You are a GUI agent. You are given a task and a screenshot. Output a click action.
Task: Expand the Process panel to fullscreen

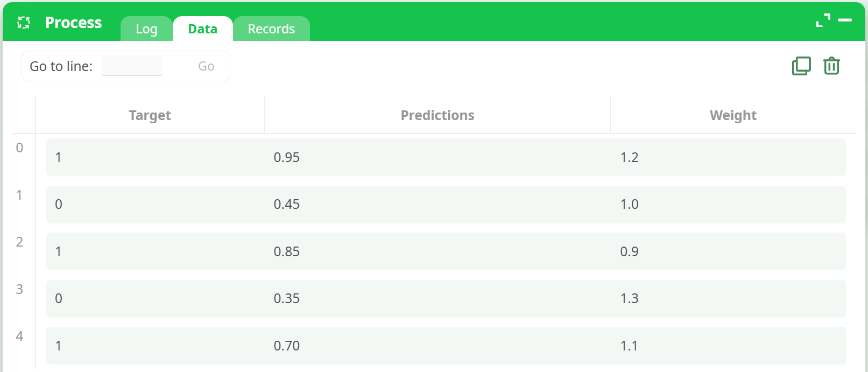[x=823, y=20]
